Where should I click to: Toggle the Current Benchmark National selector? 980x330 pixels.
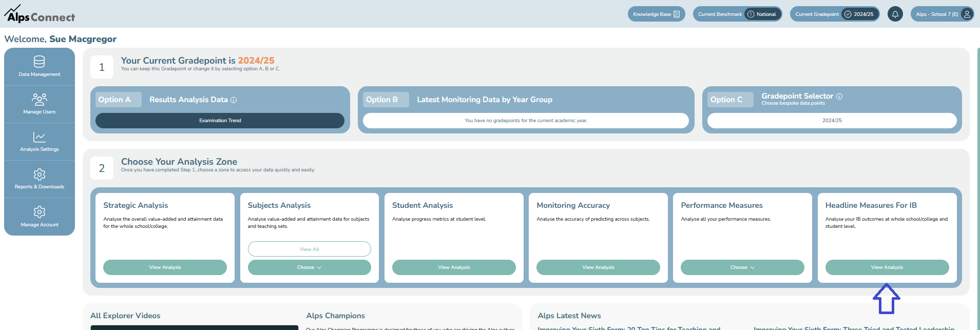737,14
